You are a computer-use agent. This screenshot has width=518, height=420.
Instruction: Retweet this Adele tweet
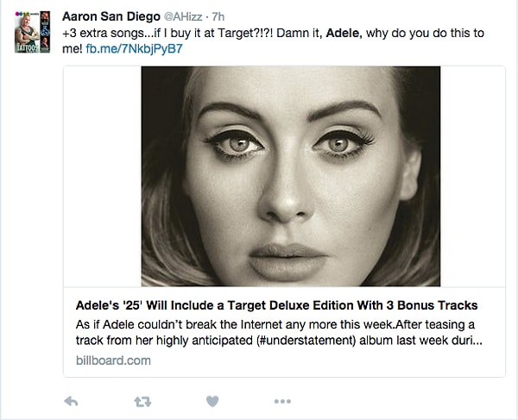click(142, 401)
